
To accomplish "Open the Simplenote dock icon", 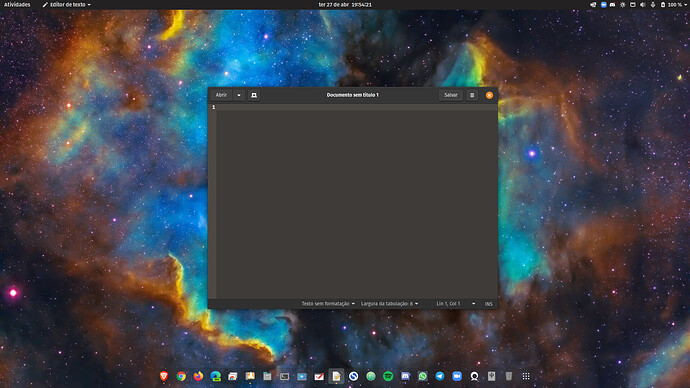I will click(x=353, y=376).
